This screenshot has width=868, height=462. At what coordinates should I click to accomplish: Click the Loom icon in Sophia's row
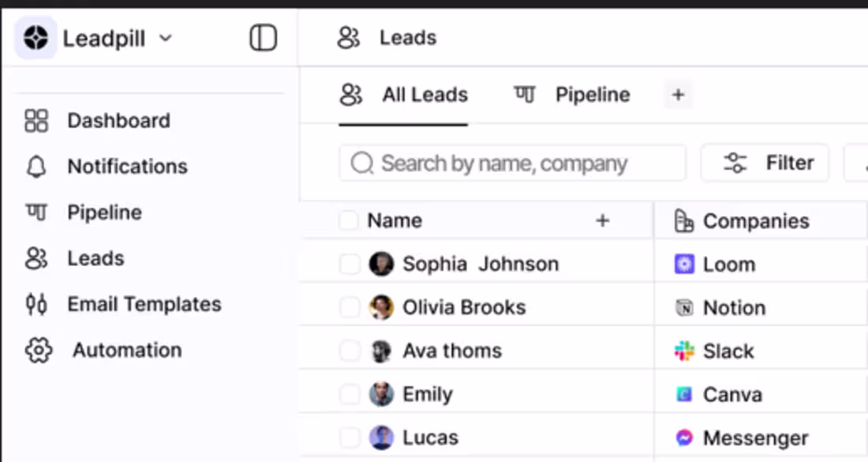point(683,265)
